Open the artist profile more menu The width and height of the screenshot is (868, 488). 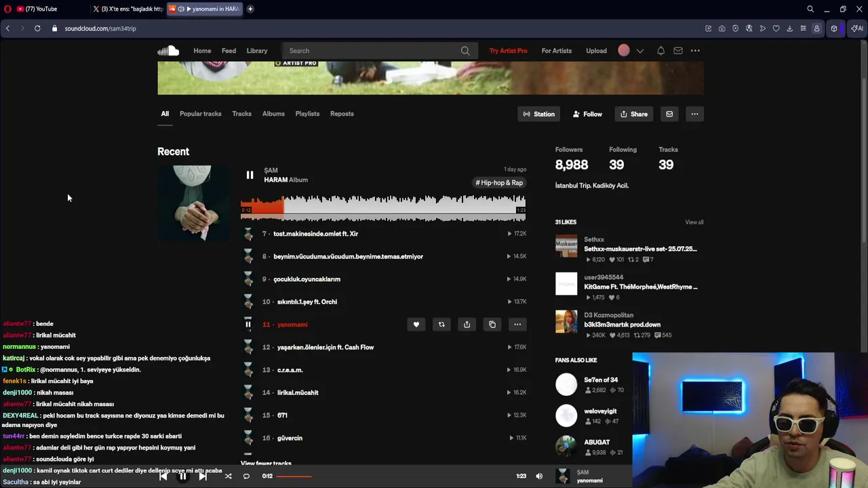click(x=694, y=114)
